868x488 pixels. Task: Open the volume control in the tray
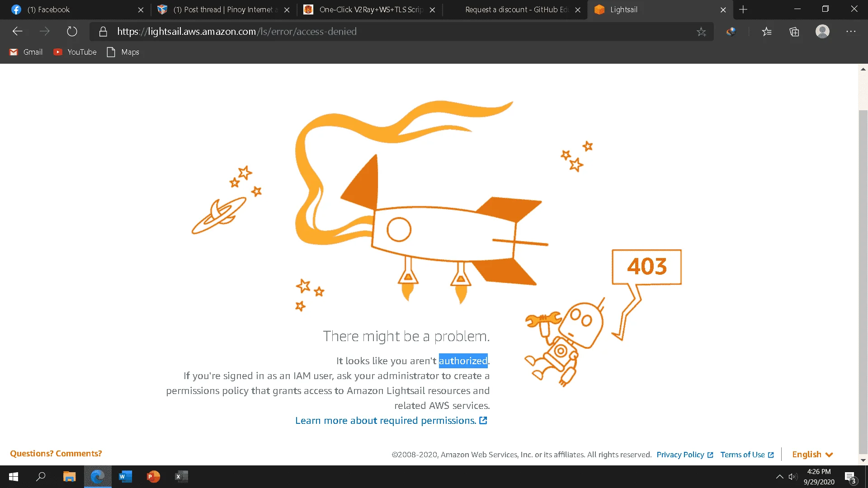point(793,477)
